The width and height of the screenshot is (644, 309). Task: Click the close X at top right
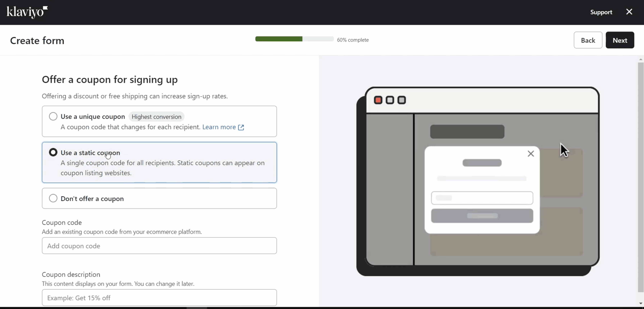point(629,11)
